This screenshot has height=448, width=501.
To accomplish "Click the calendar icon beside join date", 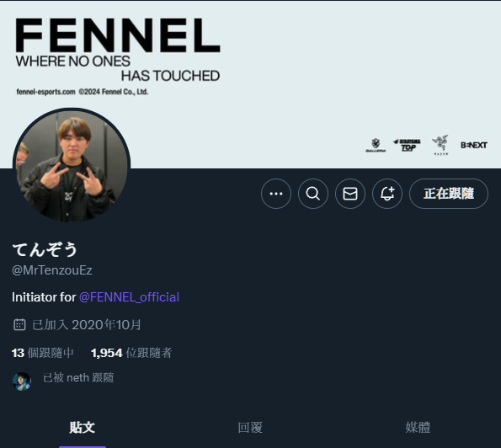I will coord(19,325).
